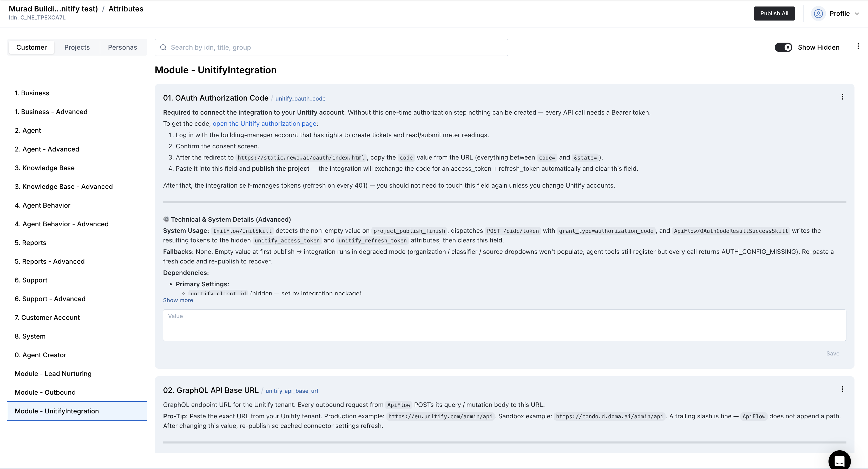Screen dimensions: 868x469
Task: Switch to the Personas tab
Action: pos(122,48)
